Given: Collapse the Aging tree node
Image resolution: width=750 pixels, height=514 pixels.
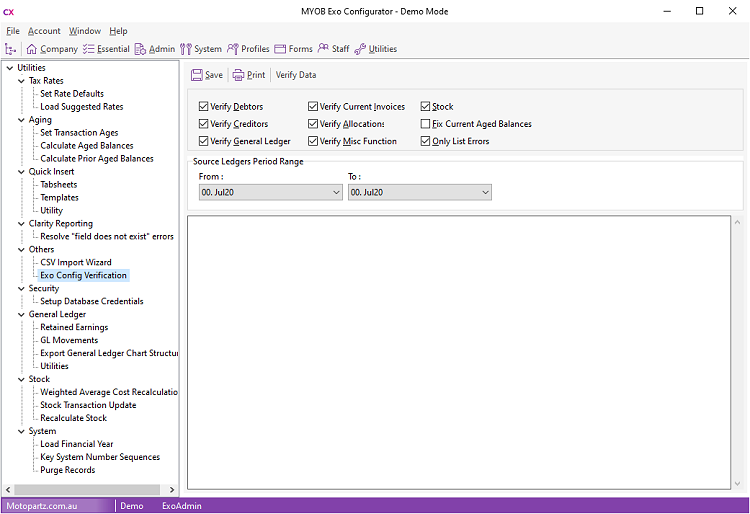Looking at the screenshot, I should 21,120.
